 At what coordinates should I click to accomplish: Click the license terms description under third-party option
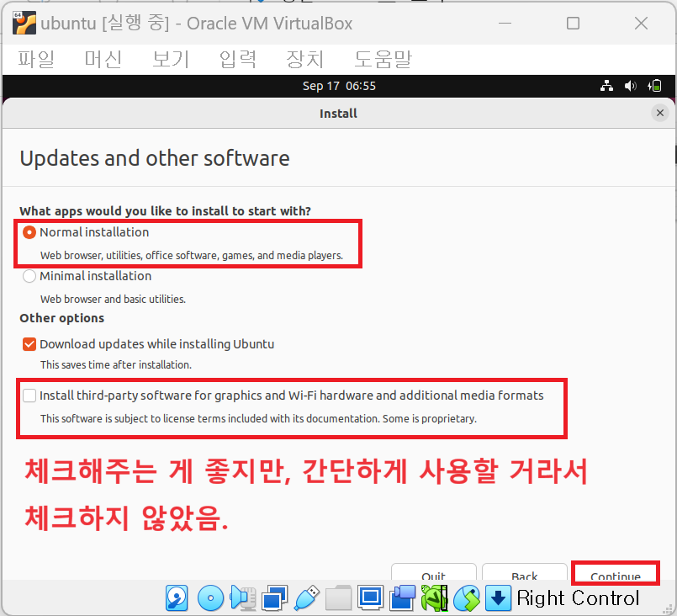(259, 418)
